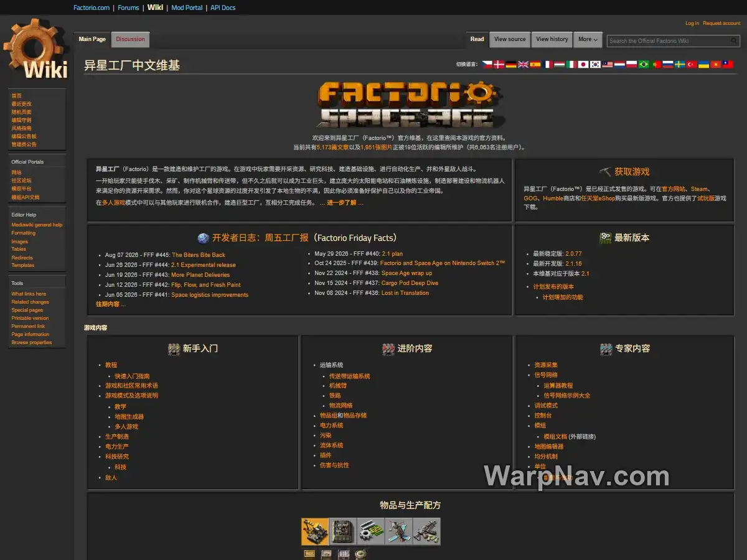Open the Production item category tab
The width and height of the screenshot is (747, 560).
click(x=343, y=531)
